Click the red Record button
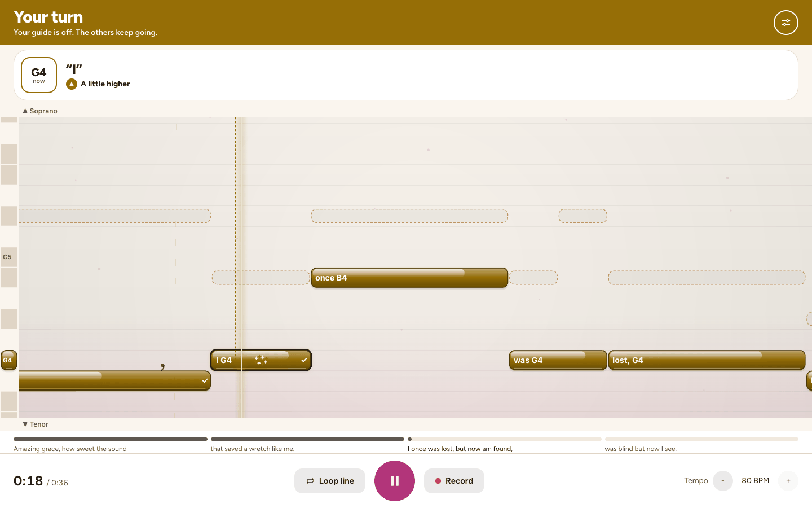The width and height of the screenshot is (812, 508). (454, 481)
